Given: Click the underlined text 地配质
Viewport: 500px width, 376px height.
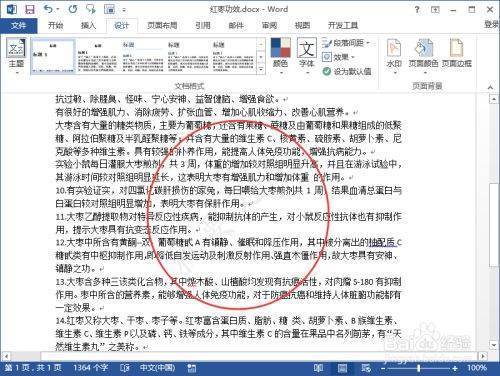Looking at the screenshot, I should click(x=382, y=243).
